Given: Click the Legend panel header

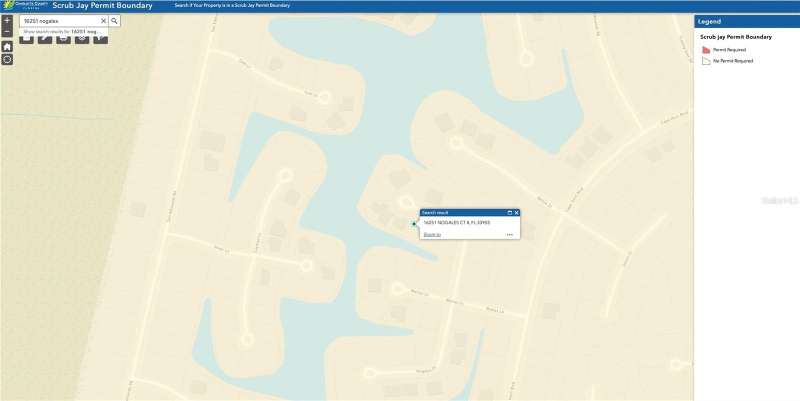Looking at the screenshot, I should [x=746, y=21].
